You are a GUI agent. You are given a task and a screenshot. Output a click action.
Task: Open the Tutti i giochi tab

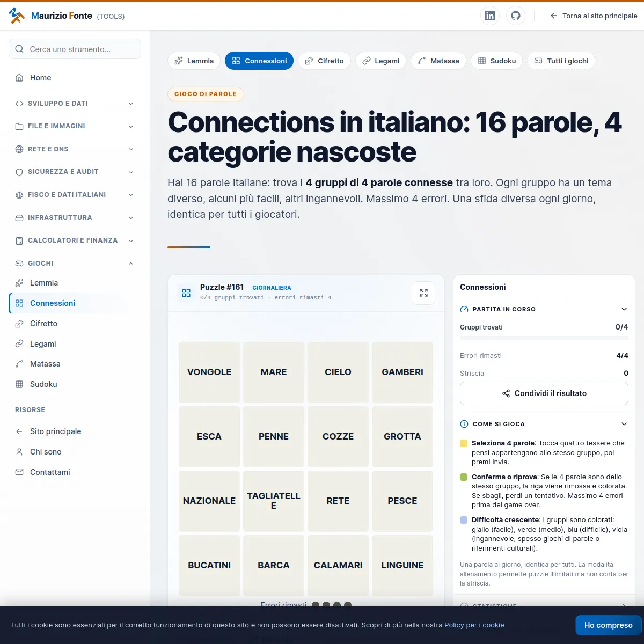click(x=561, y=61)
